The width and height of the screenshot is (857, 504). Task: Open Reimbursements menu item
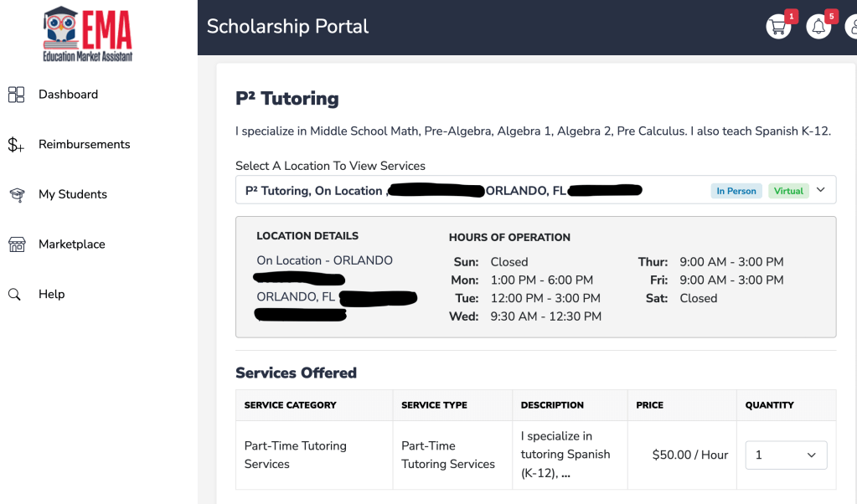(x=84, y=145)
